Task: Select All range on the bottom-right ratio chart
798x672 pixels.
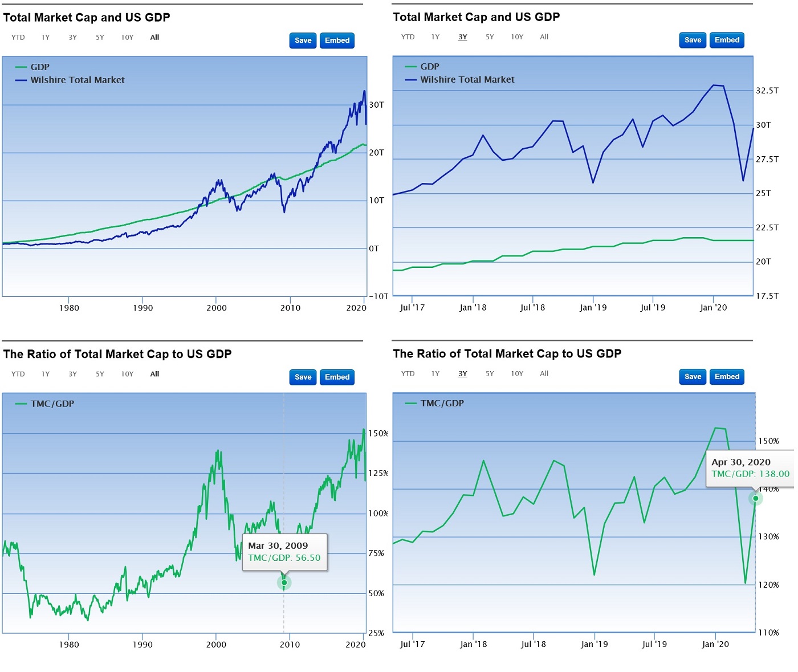Action: 544,373
